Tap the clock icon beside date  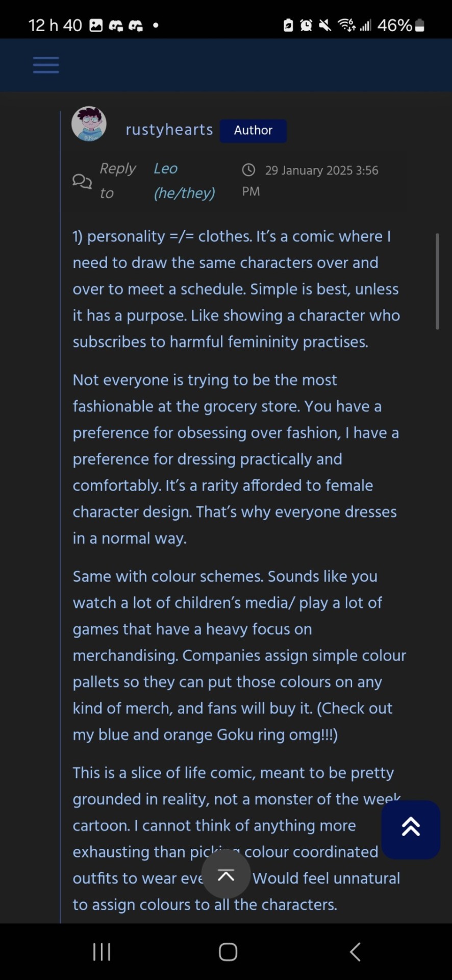248,170
